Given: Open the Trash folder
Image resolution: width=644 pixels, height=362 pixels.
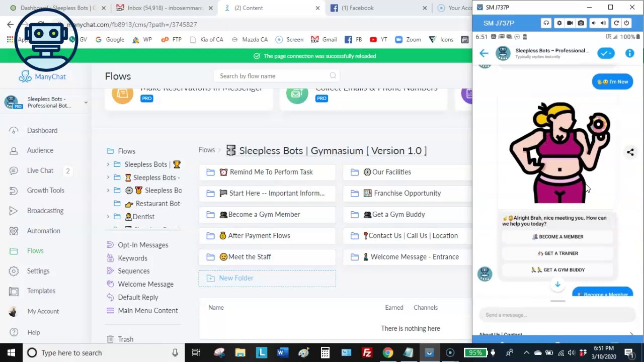Looking at the screenshot, I should click(125, 339).
